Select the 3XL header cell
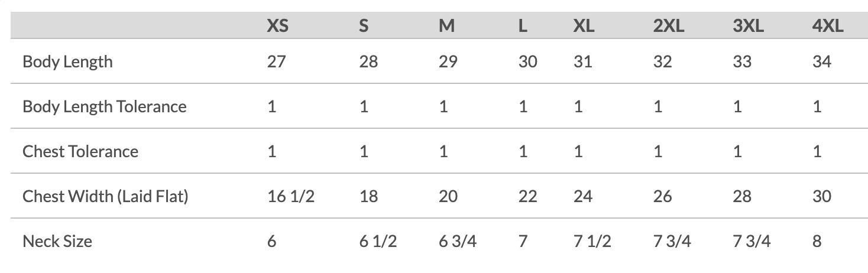This screenshot has width=868, height=273. (x=748, y=26)
